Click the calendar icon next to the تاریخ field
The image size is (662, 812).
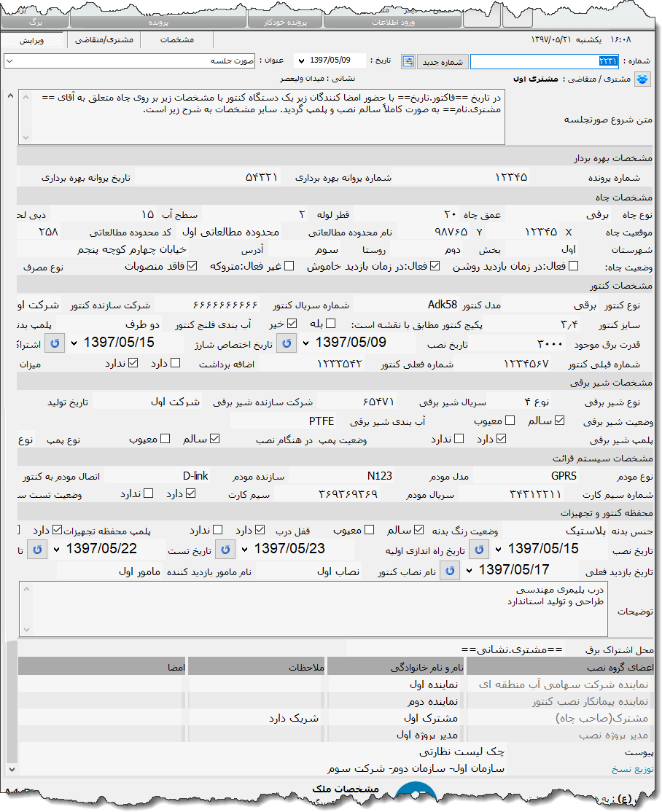[408, 60]
